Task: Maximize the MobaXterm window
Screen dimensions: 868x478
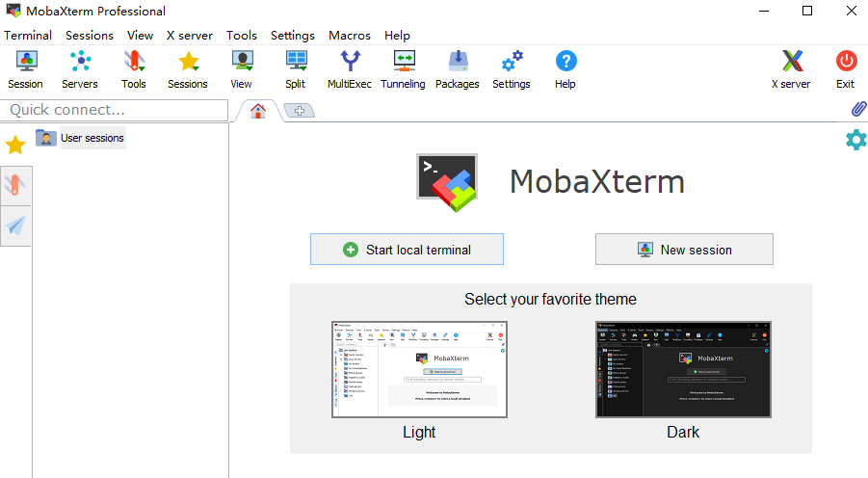Action: tap(807, 11)
